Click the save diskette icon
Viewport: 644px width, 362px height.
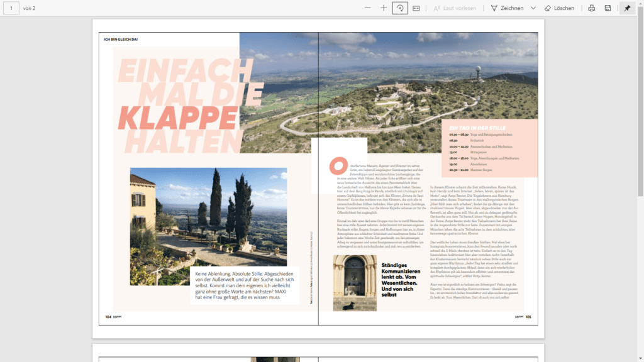[x=608, y=8]
